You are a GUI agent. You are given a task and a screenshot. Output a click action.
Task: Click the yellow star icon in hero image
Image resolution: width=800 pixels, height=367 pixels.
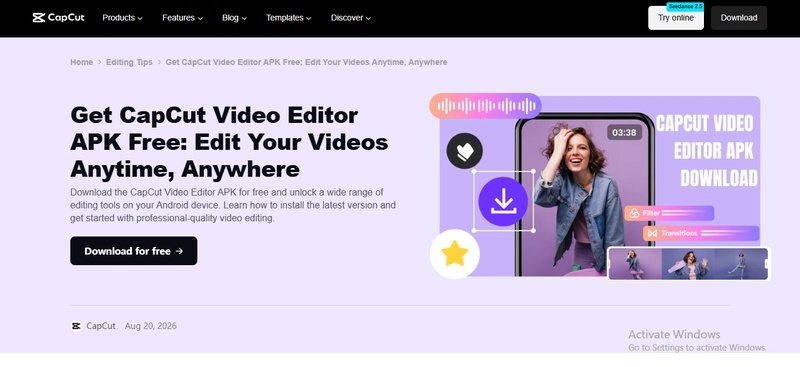[455, 254]
